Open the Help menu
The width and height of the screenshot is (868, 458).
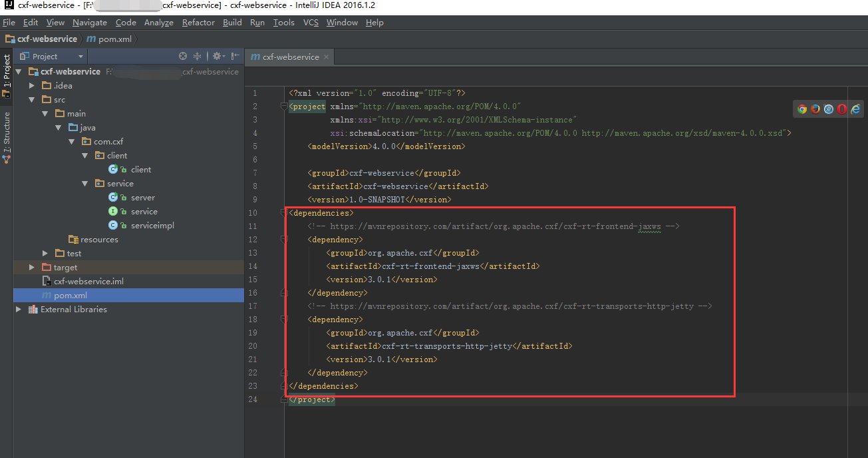tap(374, 23)
